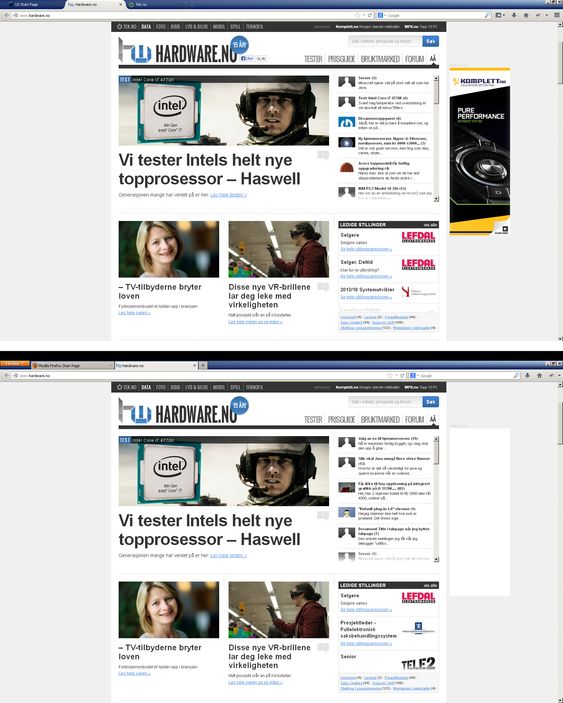Open TESTER menu in upper window
563x703 pixels.
coord(313,59)
